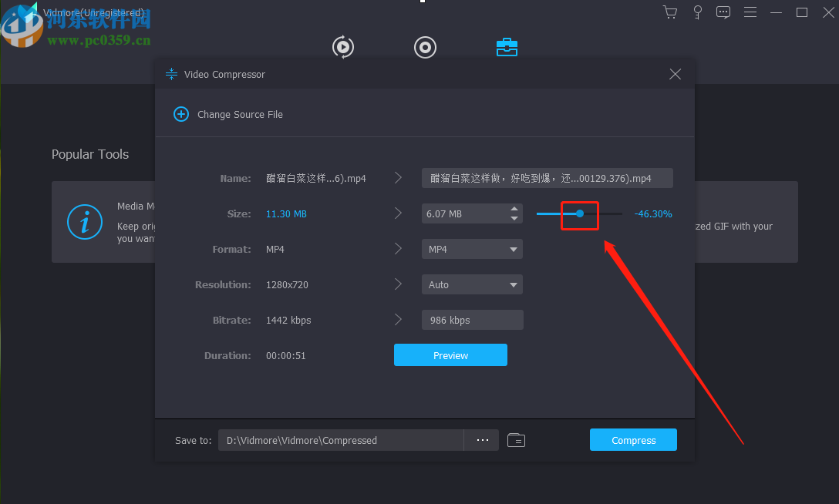Viewport: 839px width, 504px height.
Task: Click the output size 6.07 MB field
Action: point(464,213)
